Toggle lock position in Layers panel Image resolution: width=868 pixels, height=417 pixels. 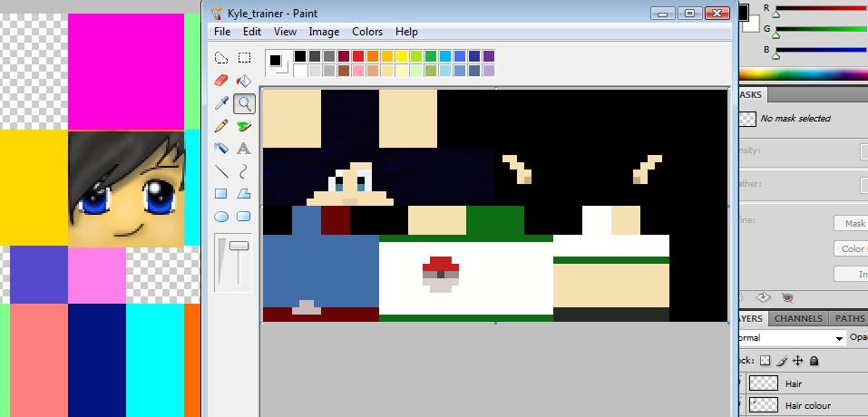pyautogui.click(x=798, y=361)
